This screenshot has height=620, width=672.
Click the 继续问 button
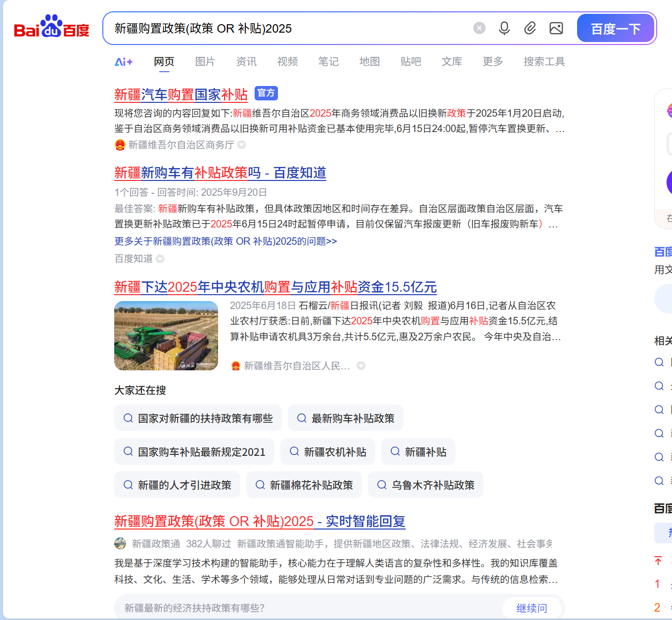point(532,608)
